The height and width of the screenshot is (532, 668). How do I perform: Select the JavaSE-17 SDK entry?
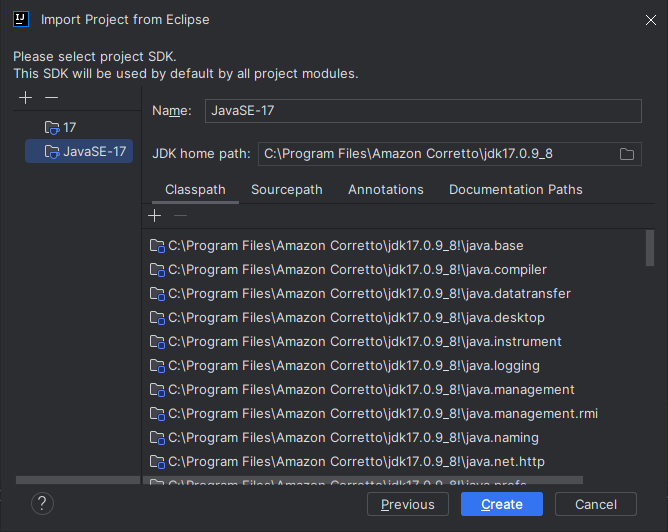[79, 151]
